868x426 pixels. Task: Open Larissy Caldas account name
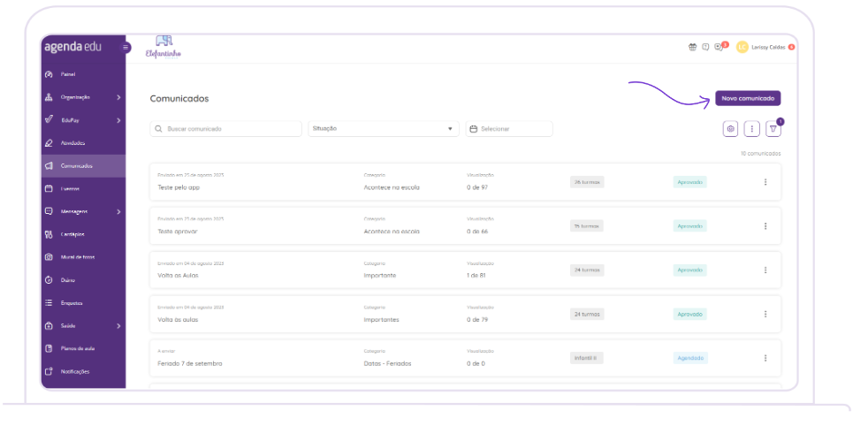pyautogui.click(x=768, y=47)
